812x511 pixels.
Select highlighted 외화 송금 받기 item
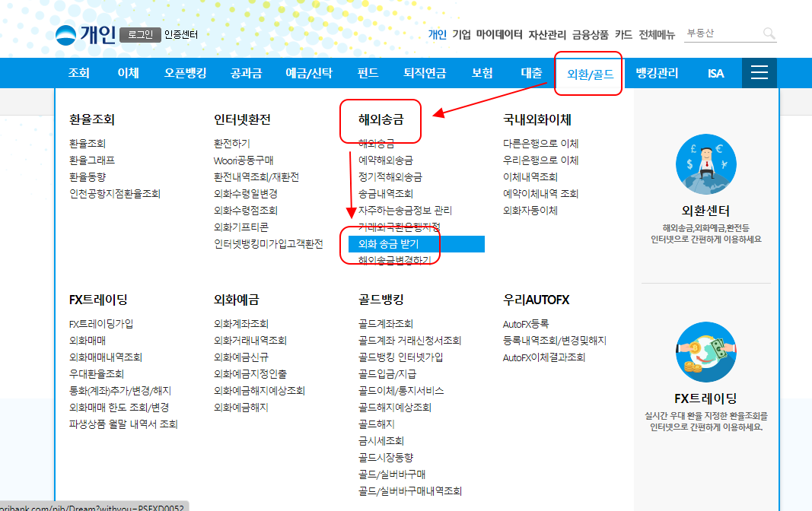click(x=416, y=244)
